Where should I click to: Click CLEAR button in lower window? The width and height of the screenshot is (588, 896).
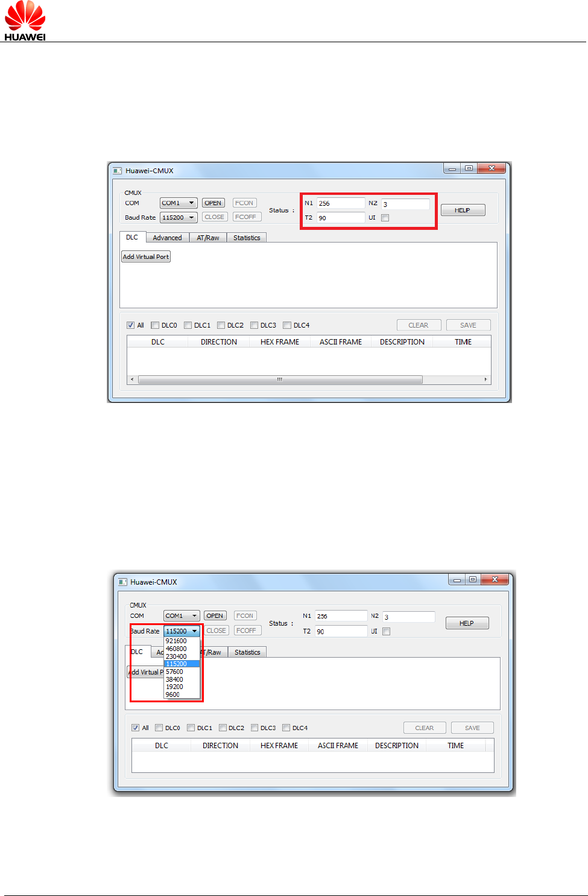pyautogui.click(x=425, y=728)
